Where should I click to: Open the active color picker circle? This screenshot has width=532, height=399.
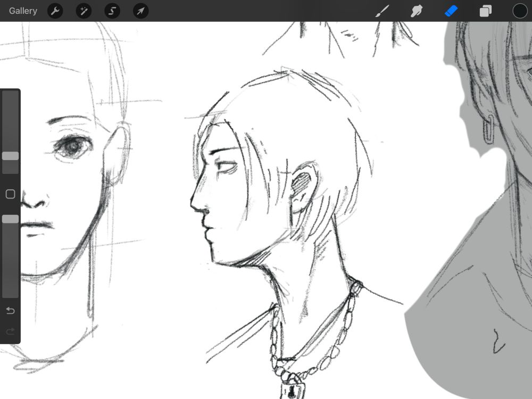coord(520,11)
